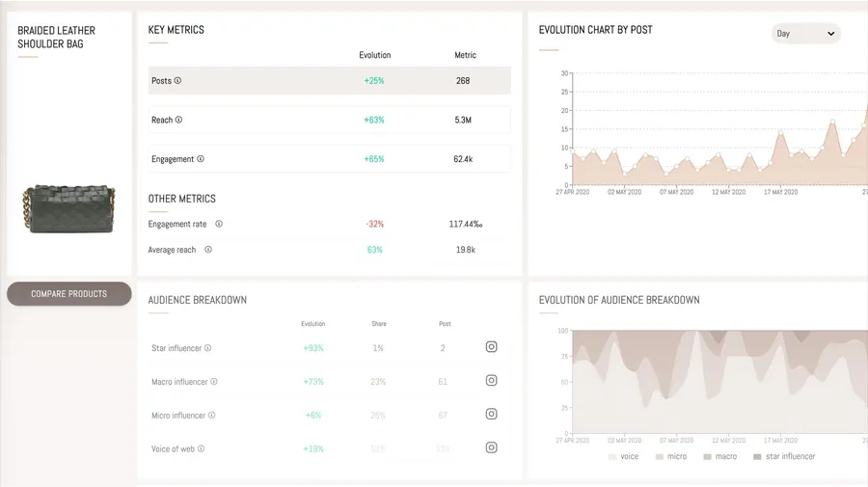Open the Engagement info tooltip icon

(x=201, y=159)
